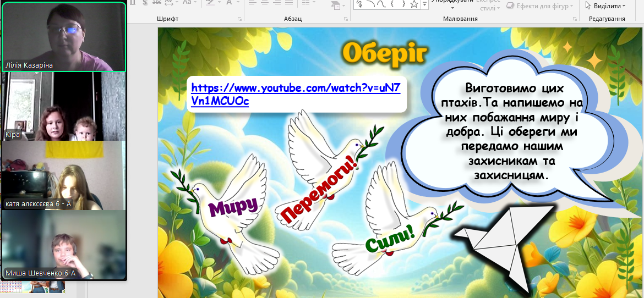
Task: Click the character spacing AV icon
Action: [x=168, y=2]
